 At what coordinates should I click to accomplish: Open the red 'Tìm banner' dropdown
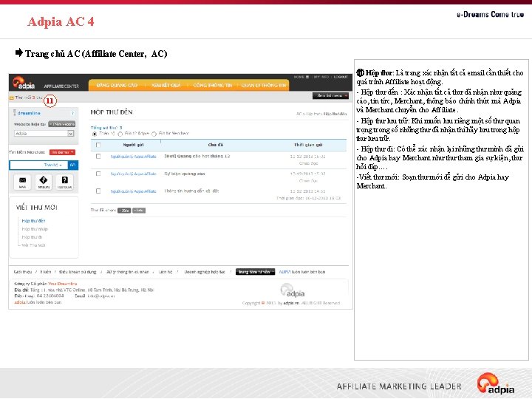point(62,152)
